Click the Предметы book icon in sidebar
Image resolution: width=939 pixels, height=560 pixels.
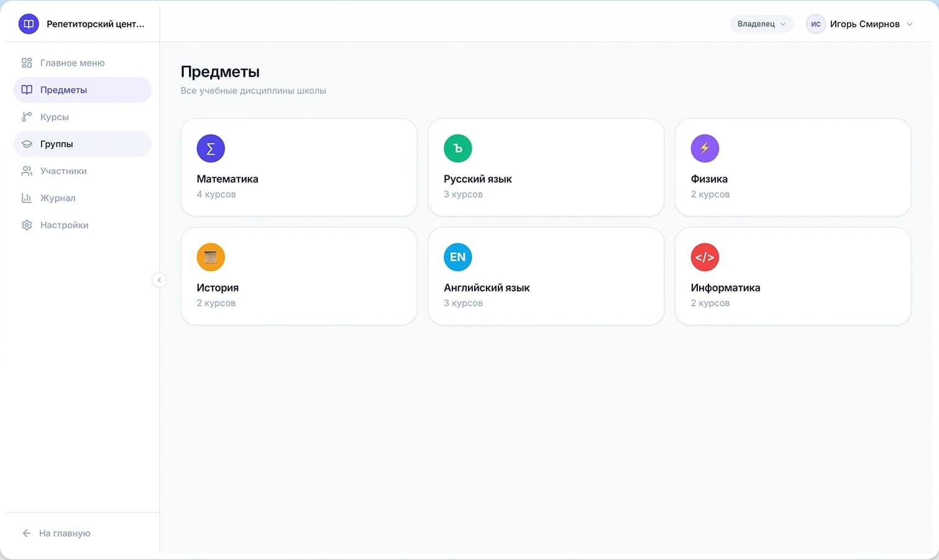coord(27,90)
